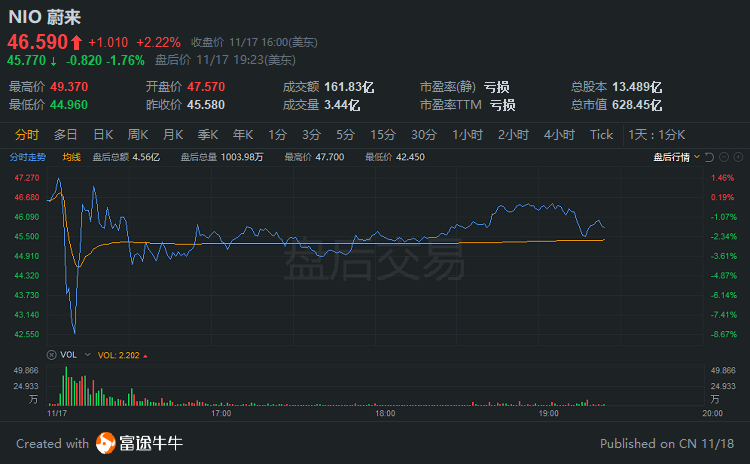
Task: Click the 盘后总额 4.56亿 label
Action: [x=126, y=157]
